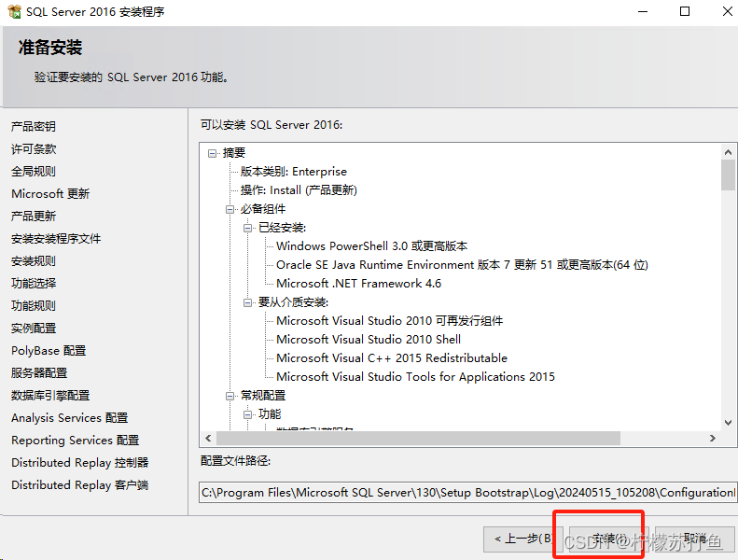738x560 pixels.
Task: Select Visual C++ 2015 Redistributable item
Action: 392,358
